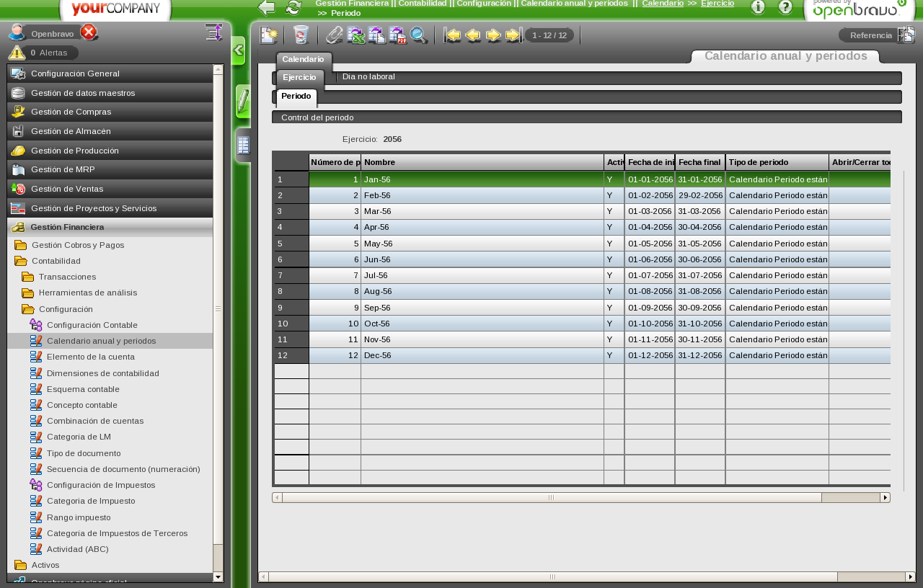Open Elemento de la cuenta
The width and height of the screenshot is (923, 588).
pyautogui.click(x=110, y=357)
